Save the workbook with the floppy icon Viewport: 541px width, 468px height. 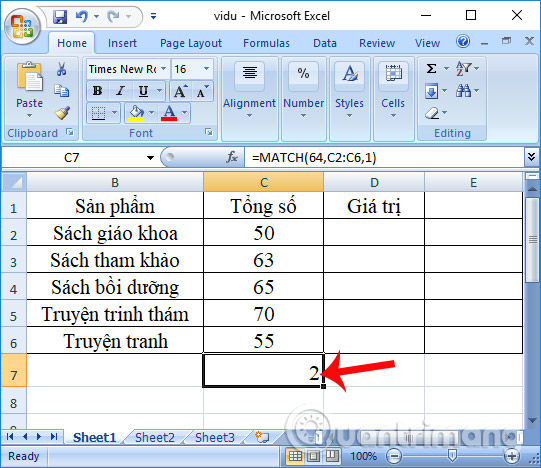(x=60, y=16)
